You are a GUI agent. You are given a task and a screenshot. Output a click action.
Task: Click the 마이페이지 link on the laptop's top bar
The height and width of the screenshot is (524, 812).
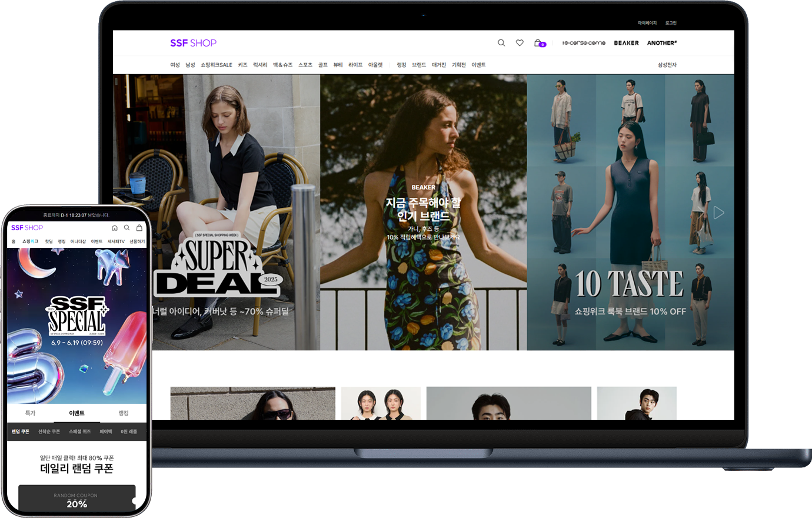[647, 23]
